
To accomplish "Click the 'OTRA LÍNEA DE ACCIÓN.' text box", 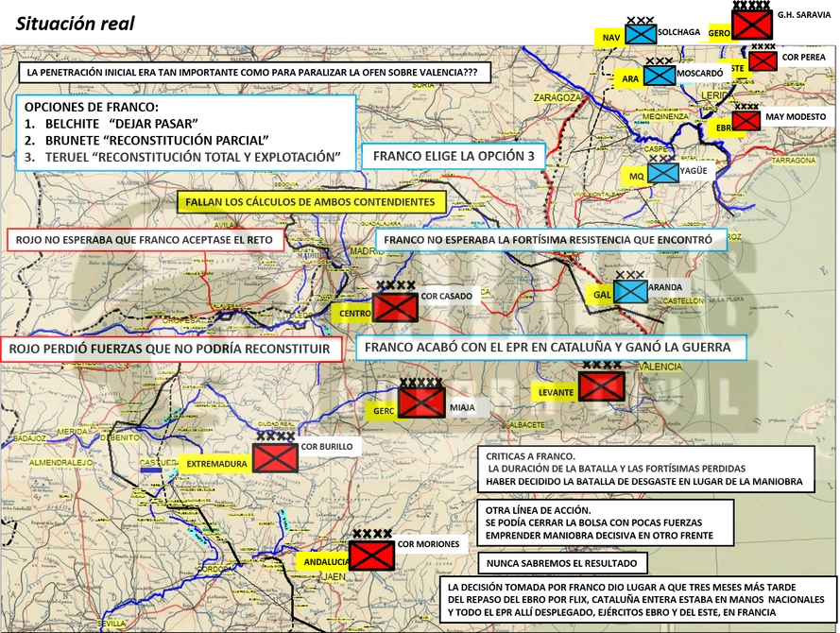I will [x=606, y=522].
